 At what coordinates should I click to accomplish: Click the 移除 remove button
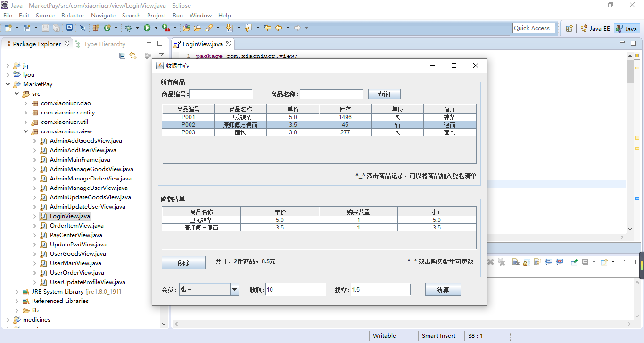pos(183,262)
